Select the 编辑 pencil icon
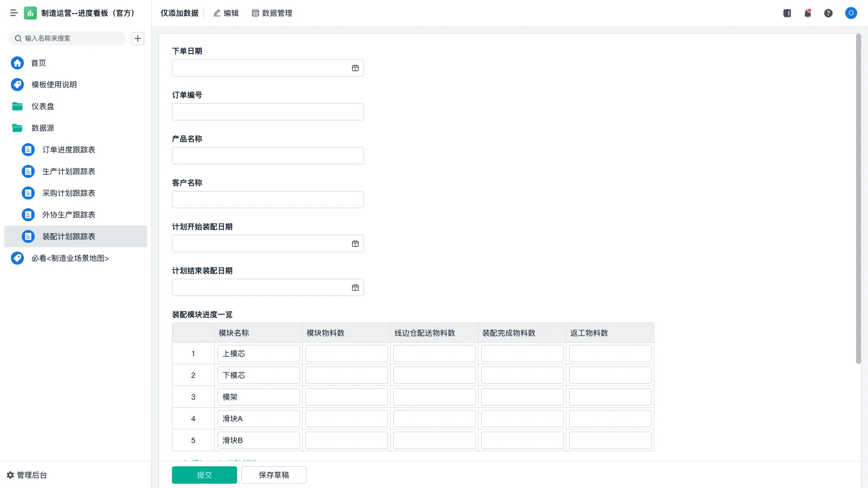This screenshot has height=488, width=868. point(226,13)
